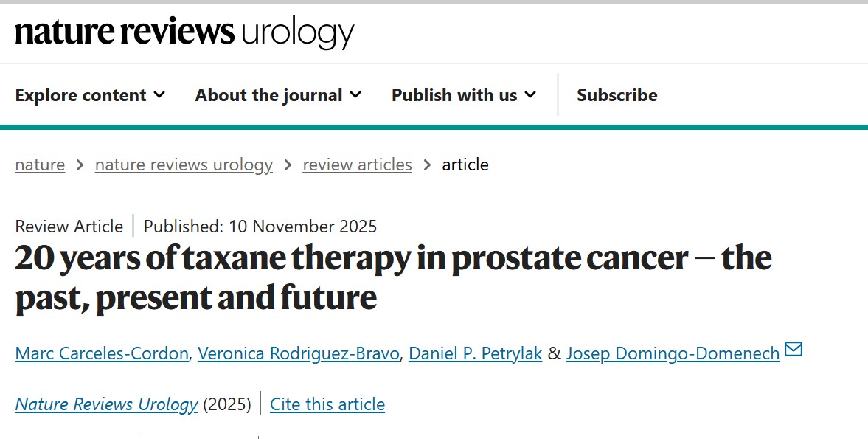
Task: Expand the Explore content chevron
Action: [x=160, y=94]
